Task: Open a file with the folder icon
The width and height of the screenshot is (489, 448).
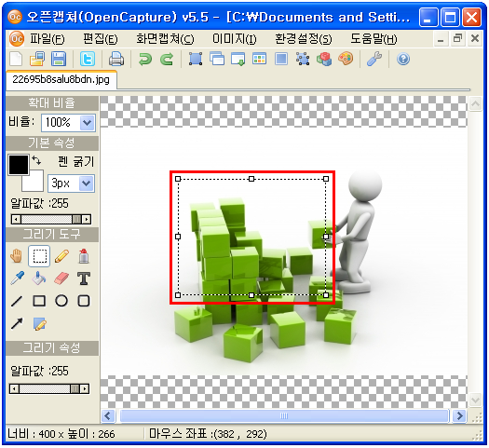Action: 37,59
